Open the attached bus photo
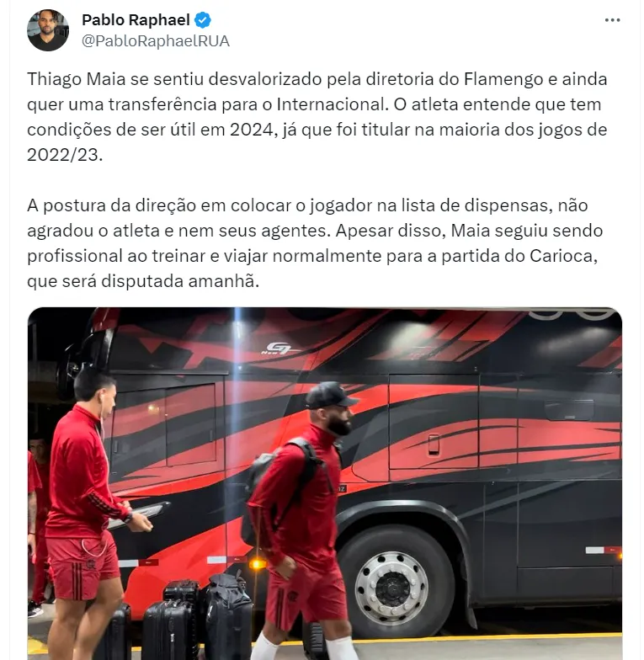The height and width of the screenshot is (660, 644). tap(325, 483)
